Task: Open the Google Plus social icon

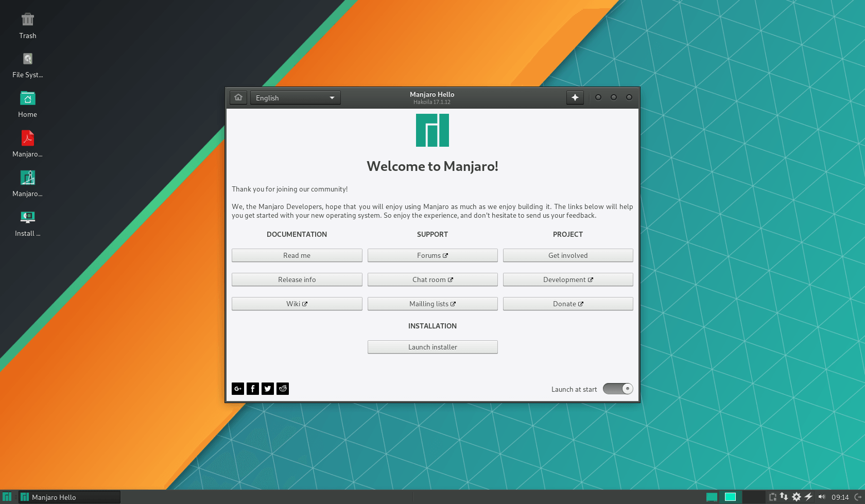Action: point(238,389)
